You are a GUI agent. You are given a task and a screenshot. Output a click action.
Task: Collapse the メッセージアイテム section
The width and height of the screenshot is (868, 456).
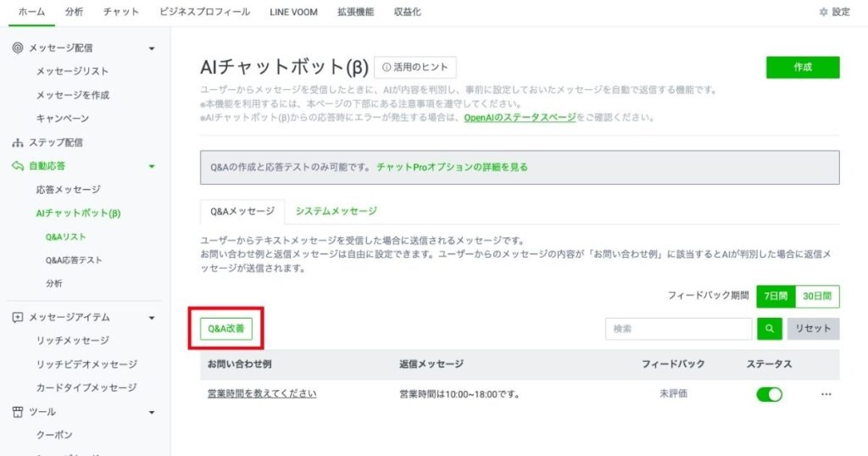(152, 318)
